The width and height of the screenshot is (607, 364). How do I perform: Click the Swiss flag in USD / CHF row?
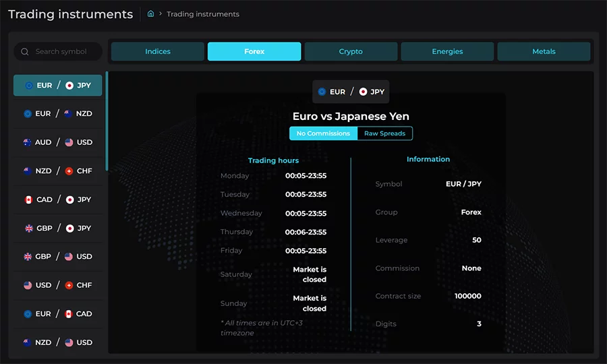[69, 285]
